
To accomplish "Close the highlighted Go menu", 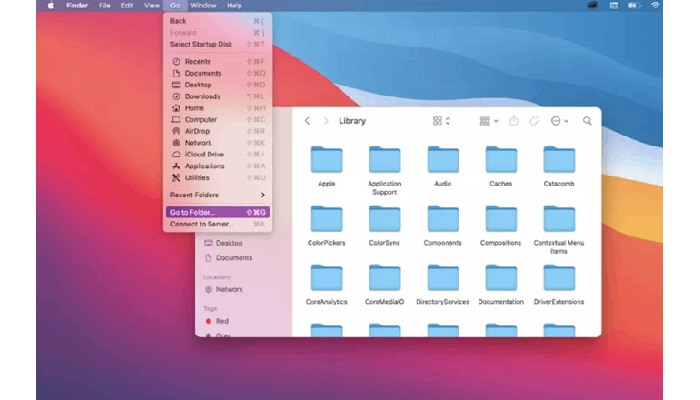I will (175, 5).
